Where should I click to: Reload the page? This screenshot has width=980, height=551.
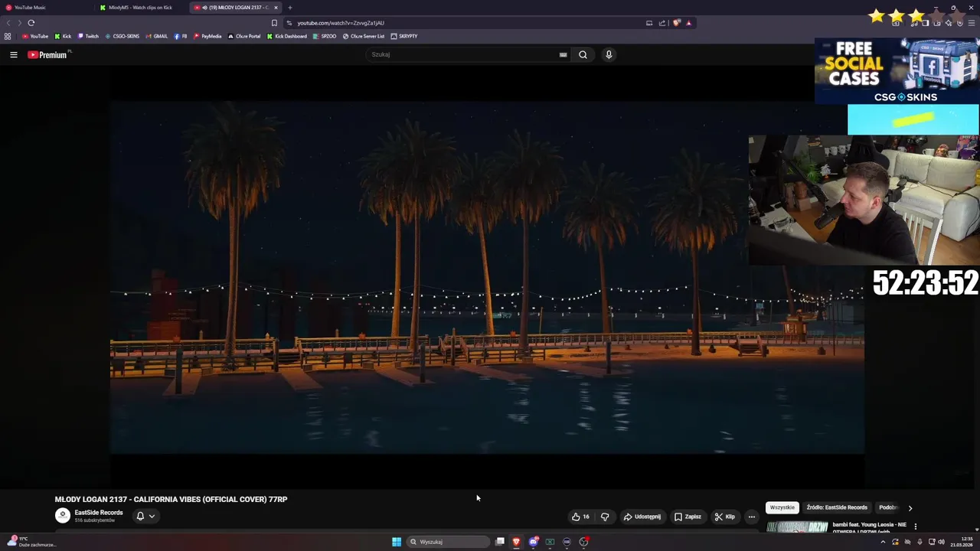click(31, 23)
